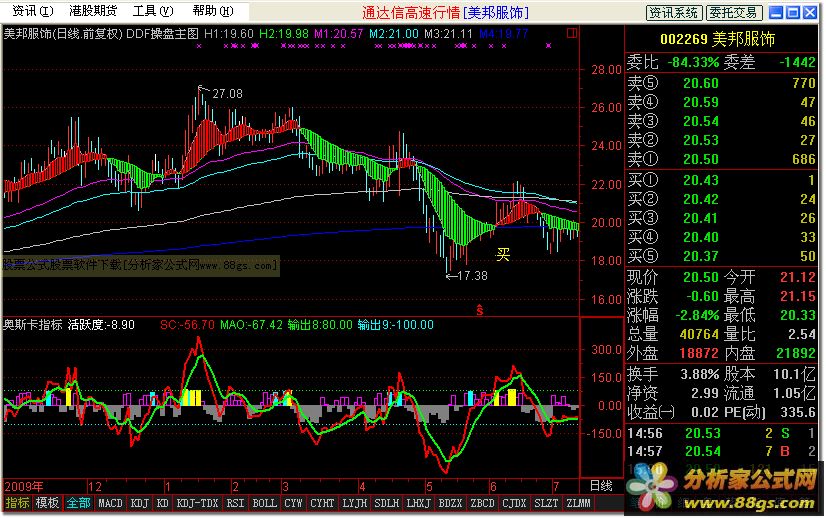Select the 全部 tab
The image size is (826, 518).
point(78,503)
